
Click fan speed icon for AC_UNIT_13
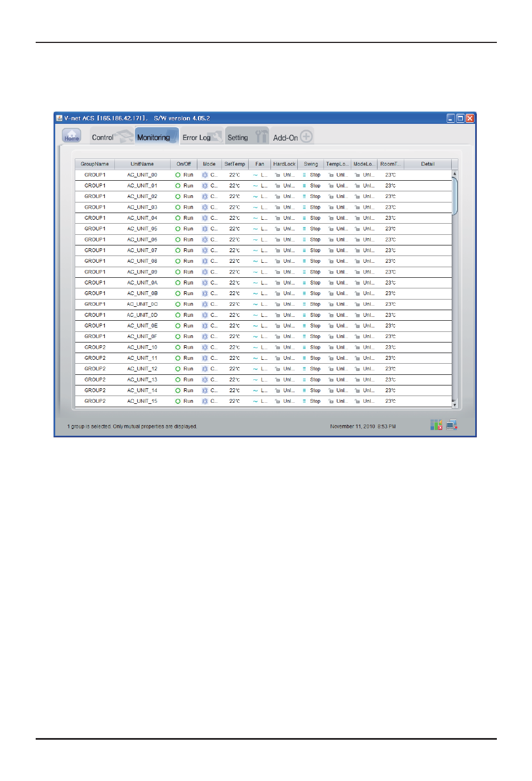point(255,380)
